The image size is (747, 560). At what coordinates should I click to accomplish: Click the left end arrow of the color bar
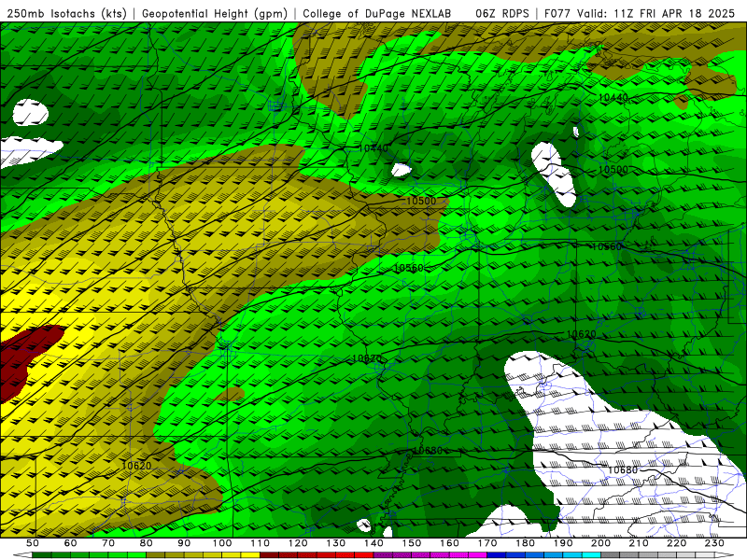(22, 555)
